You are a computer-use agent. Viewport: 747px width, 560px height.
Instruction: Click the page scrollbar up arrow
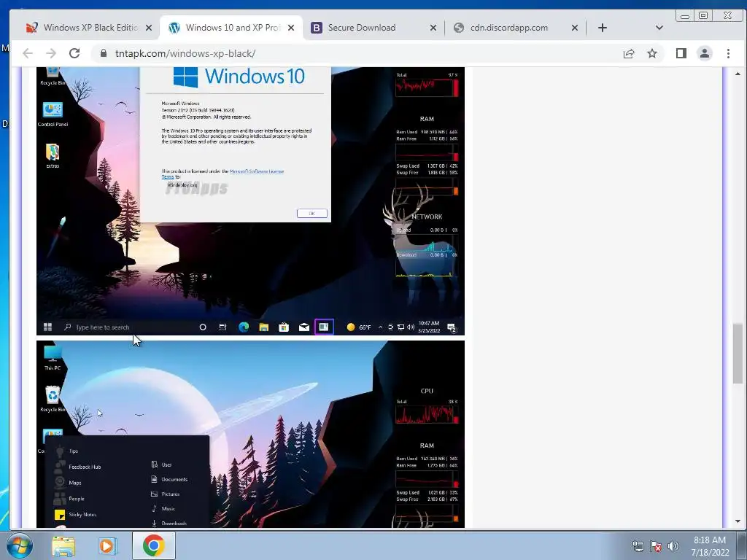(x=738, y=74)
